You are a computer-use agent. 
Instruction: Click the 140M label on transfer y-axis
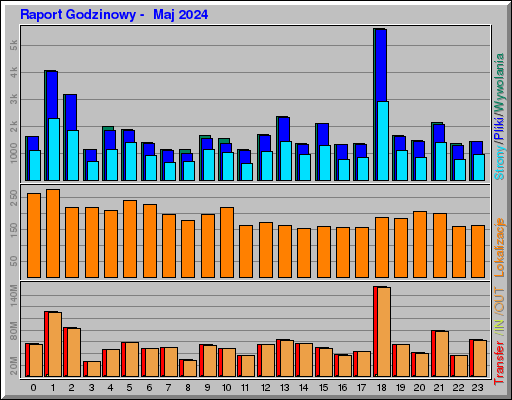point(13,295)
